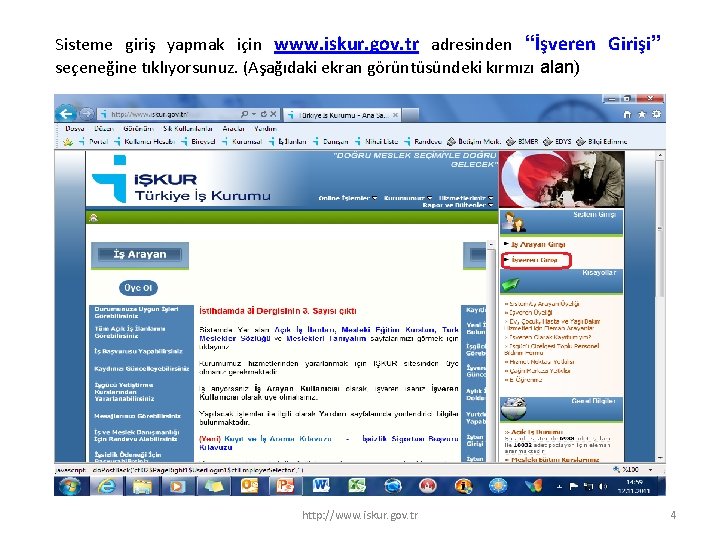720x540 pixels.
Task: Click the Windows Start orb
Action: coord(70,486)
